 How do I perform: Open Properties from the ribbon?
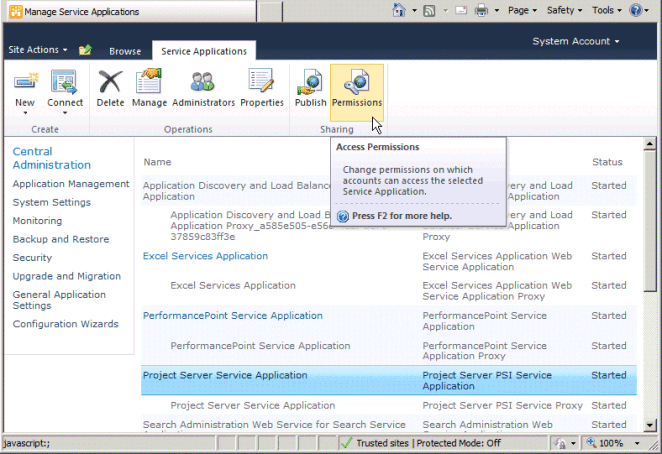tap(262, 88)
